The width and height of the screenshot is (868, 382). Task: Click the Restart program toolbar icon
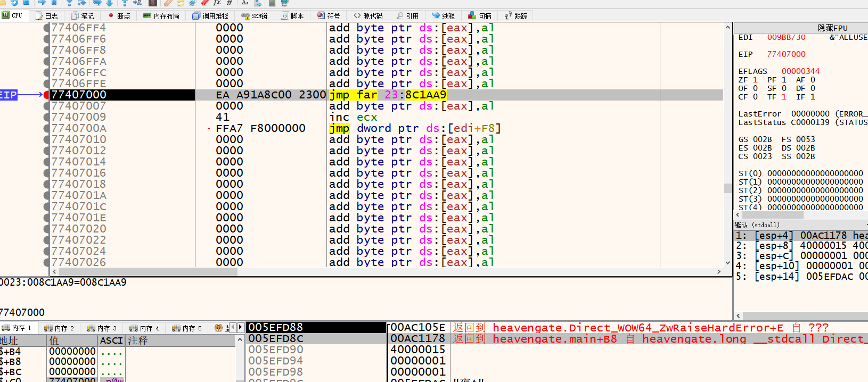[x=14, y=3]
